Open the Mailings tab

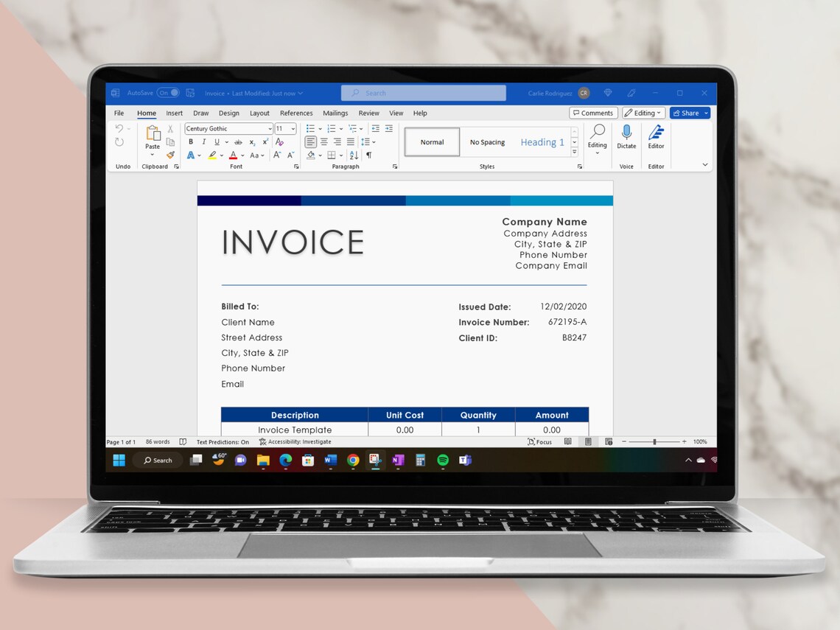click(x=335, y=113)
